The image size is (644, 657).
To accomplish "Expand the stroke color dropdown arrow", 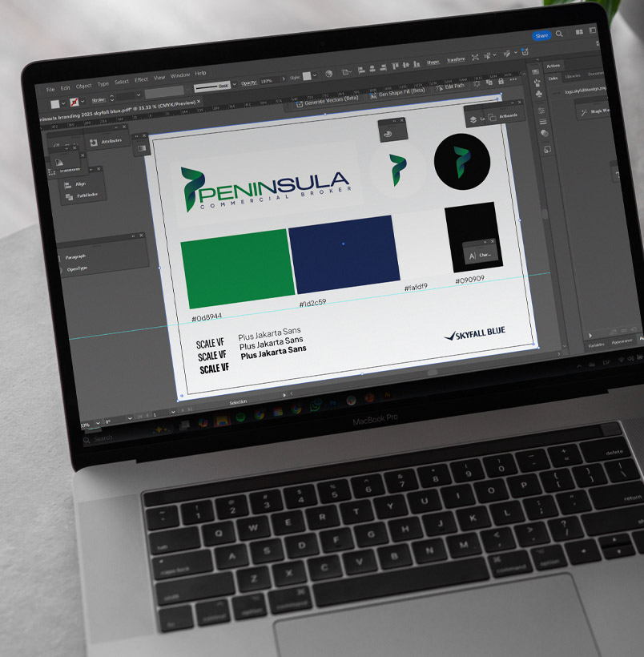I will click(x=83, y=101).
